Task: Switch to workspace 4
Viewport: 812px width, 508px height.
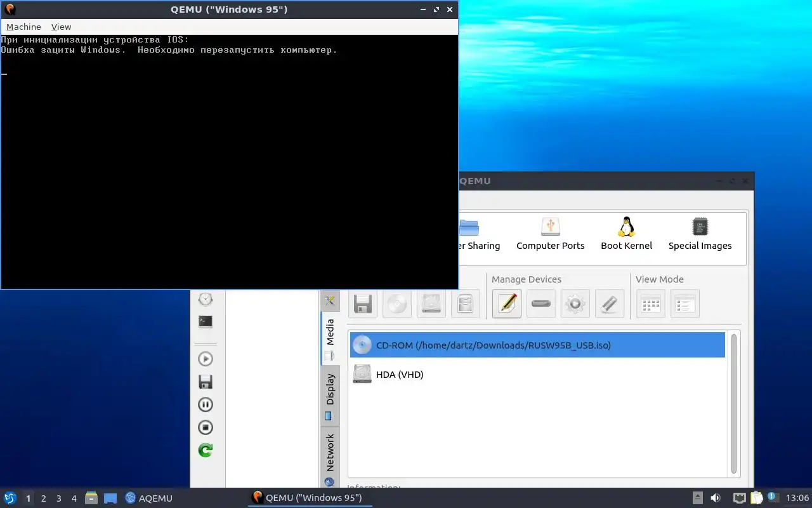Action: point(74,498)
